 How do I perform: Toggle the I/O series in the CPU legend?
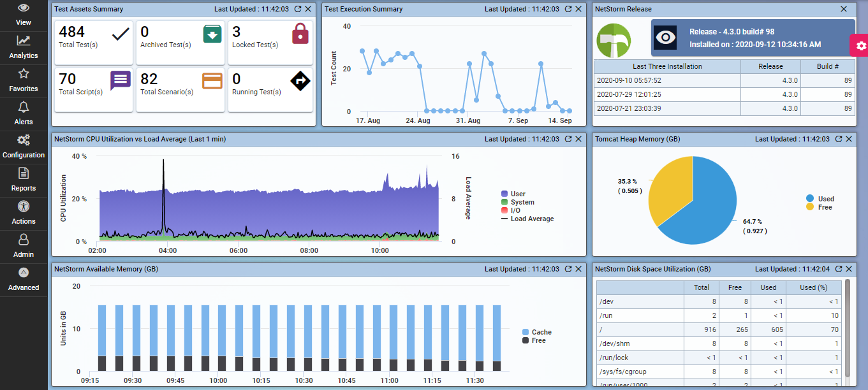coord(511,210)
